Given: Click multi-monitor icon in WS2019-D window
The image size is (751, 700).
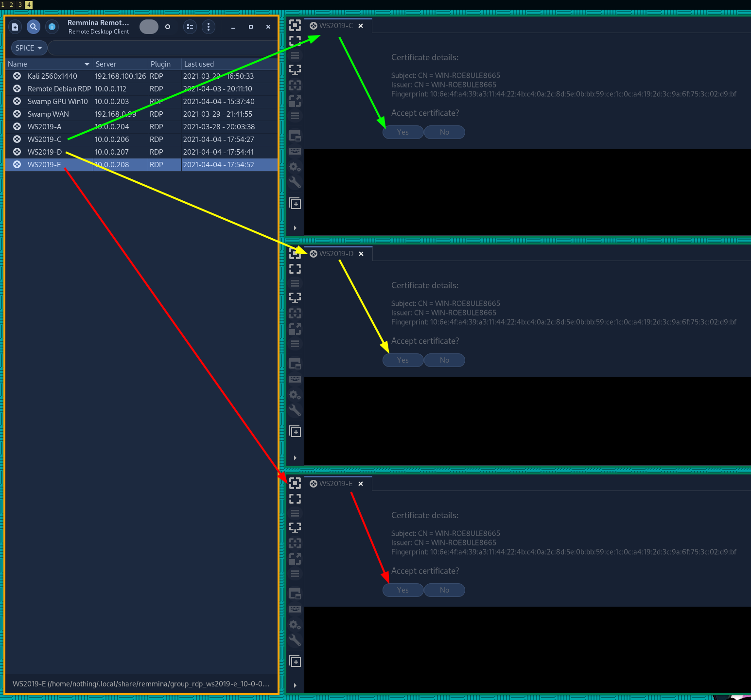Looking at the screenshot, I should coord(295,297).
